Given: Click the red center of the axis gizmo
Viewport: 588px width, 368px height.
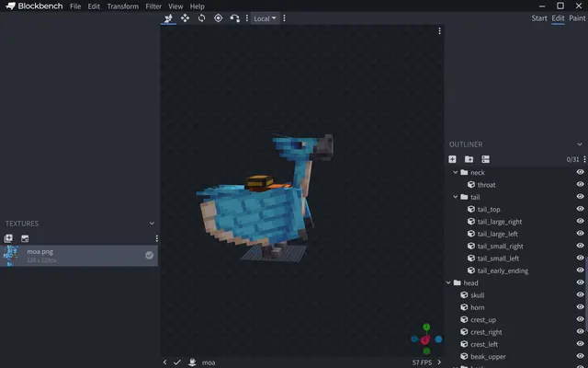Looking at the screenshot, I should click(424, 340).
